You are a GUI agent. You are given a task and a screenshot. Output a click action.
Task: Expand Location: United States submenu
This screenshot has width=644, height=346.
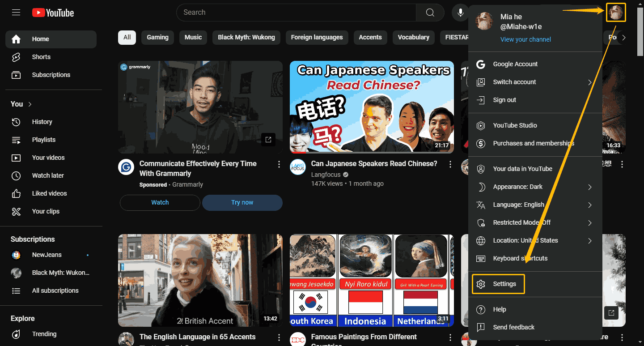[x=535, y=240]
